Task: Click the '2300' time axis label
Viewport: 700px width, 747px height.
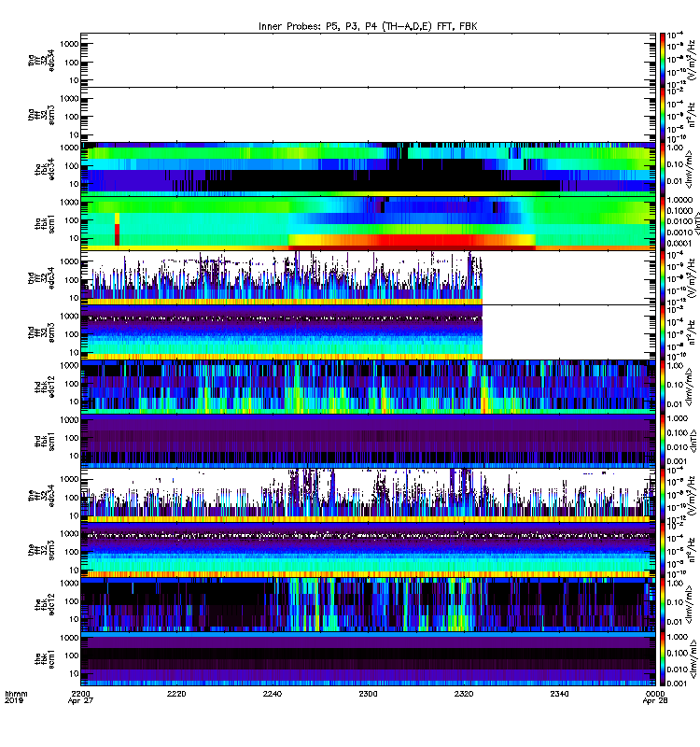Action: [x=368, y=694]
